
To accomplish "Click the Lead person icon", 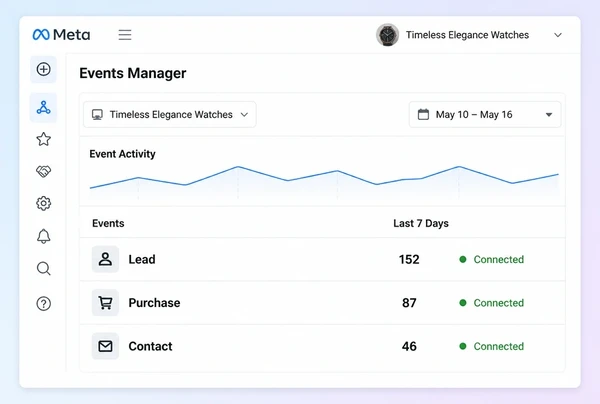I will point(105,259).
